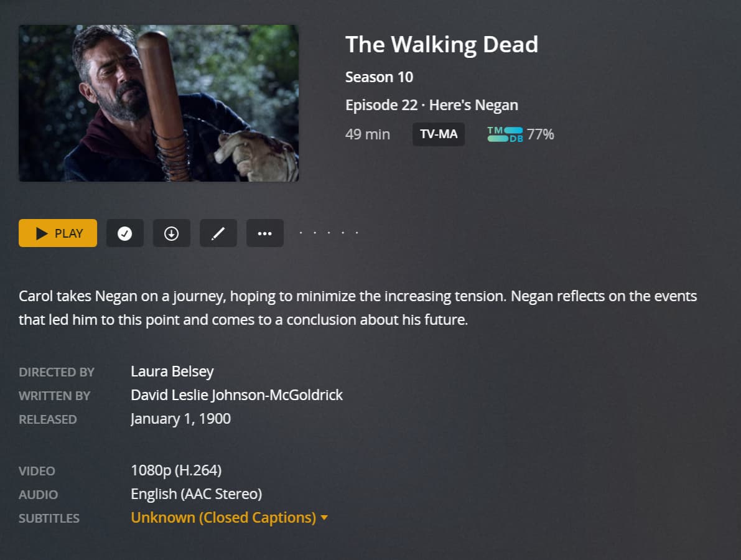Click the TV-MA content rating badge
The width and height of the screenshot is (741, 560).
pos(439,134)
